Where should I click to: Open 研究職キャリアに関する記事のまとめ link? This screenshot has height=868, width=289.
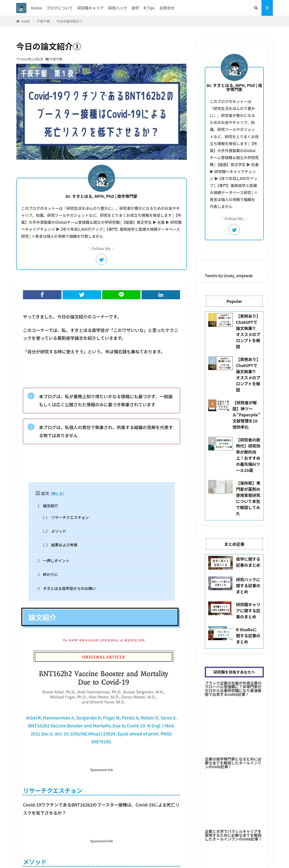click(248, 611)
